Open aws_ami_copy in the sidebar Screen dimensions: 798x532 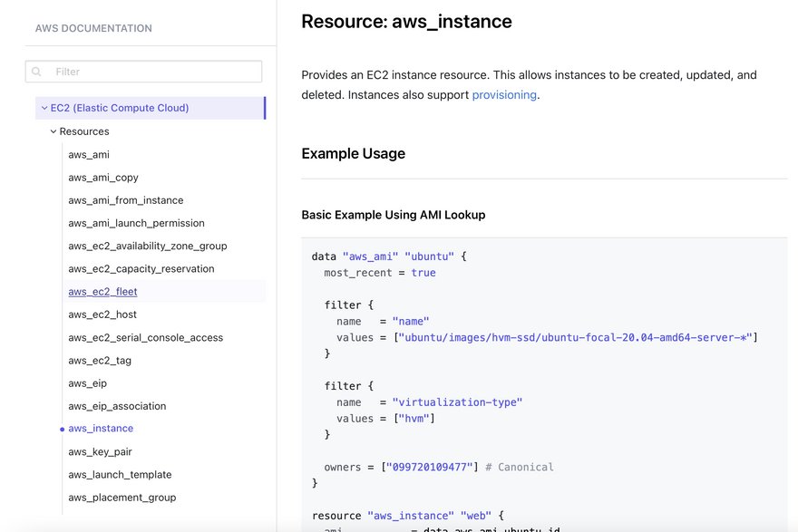coord(103,178)
